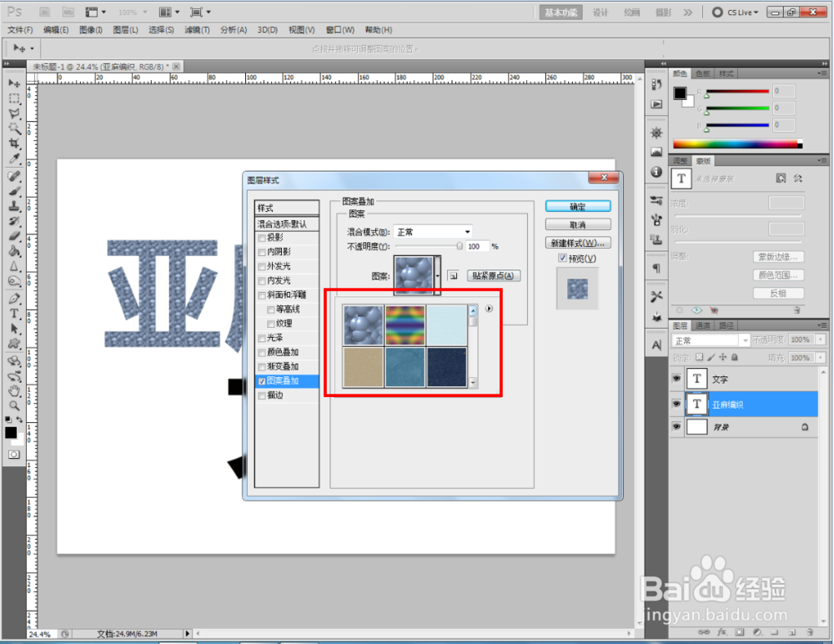This screenshot has width=834, height=644.
Task: Switch to the 通道 channels tab
Action: click(702, 325)
